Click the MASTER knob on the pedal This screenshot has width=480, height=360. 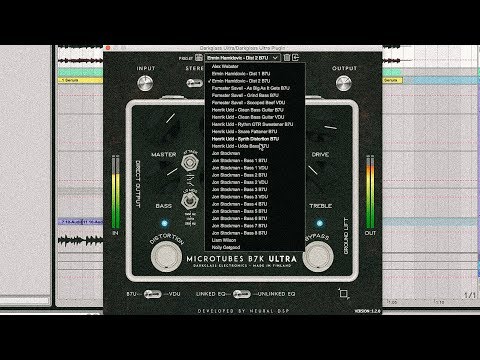tap(164, 128)
